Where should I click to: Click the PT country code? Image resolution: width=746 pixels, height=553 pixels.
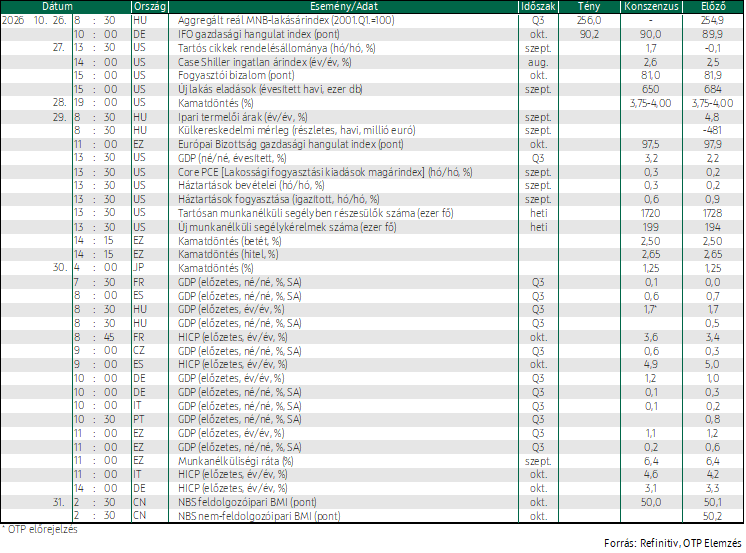[x=139, y=420]
